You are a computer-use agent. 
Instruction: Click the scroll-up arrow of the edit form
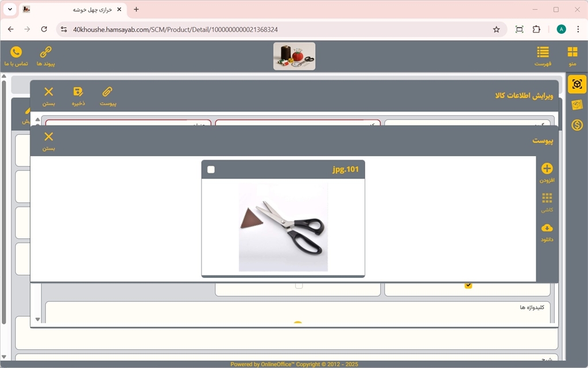coord(38,120)
